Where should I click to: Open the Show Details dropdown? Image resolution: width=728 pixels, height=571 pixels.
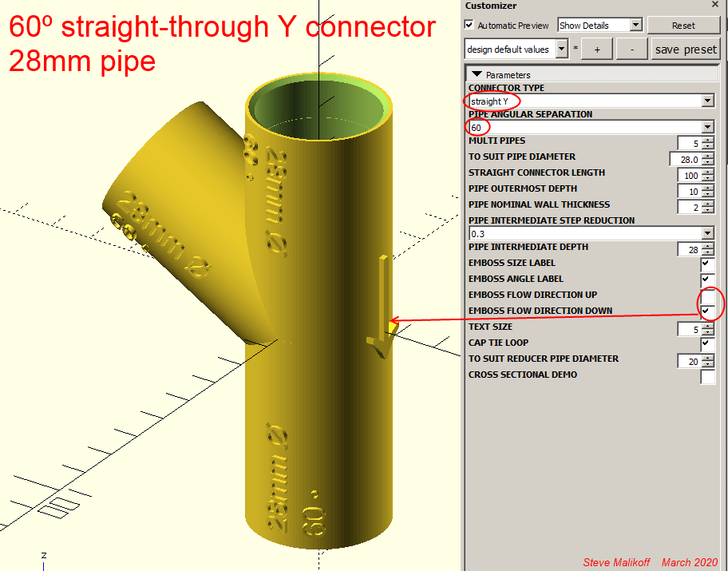click(x=637, y=25)
